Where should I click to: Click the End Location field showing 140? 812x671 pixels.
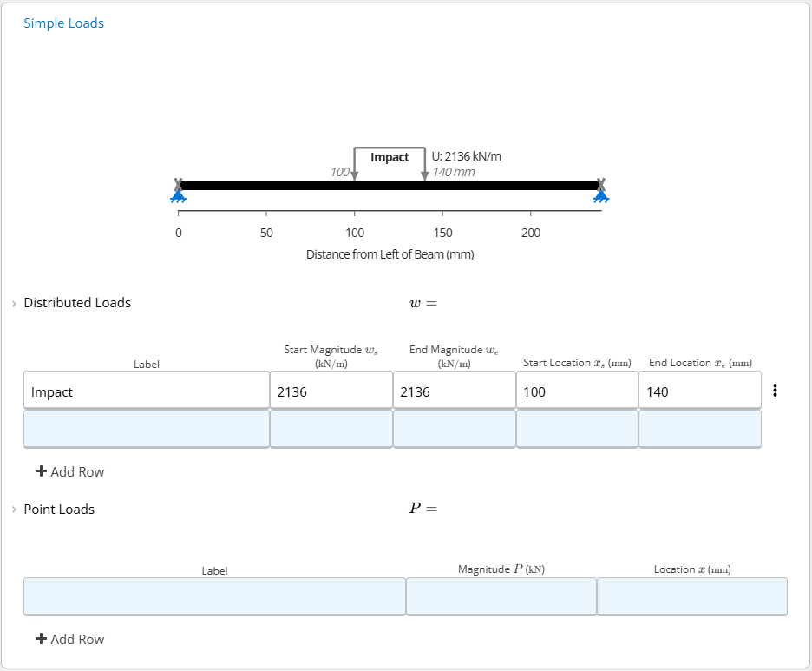pos(699,390)
